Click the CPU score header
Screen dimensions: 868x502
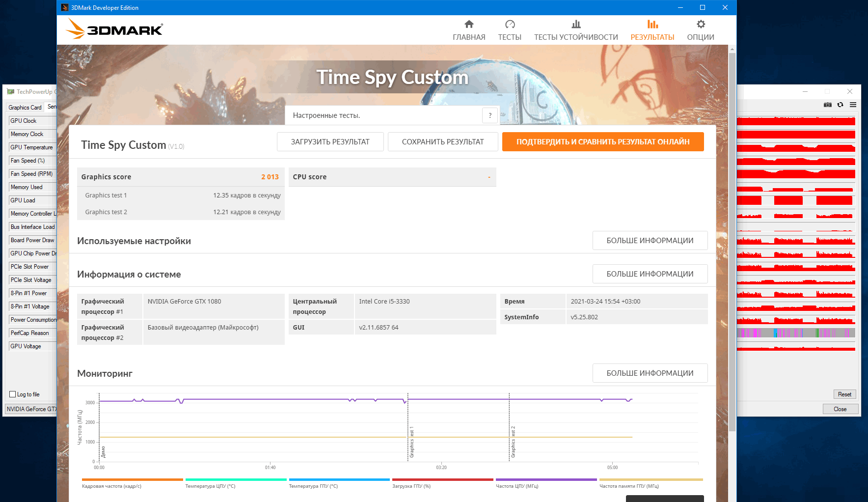(392, 177)
